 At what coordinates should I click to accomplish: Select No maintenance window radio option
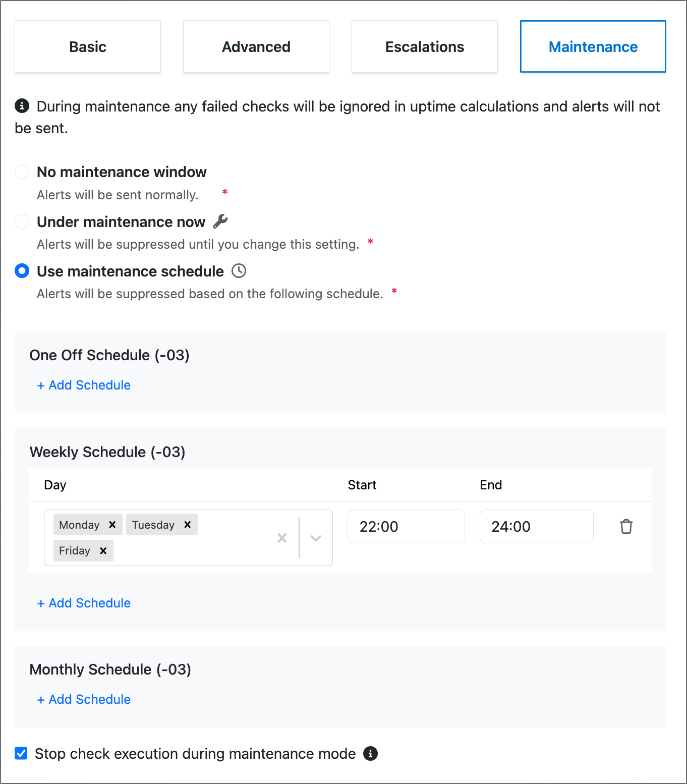[x=22, y=172]
